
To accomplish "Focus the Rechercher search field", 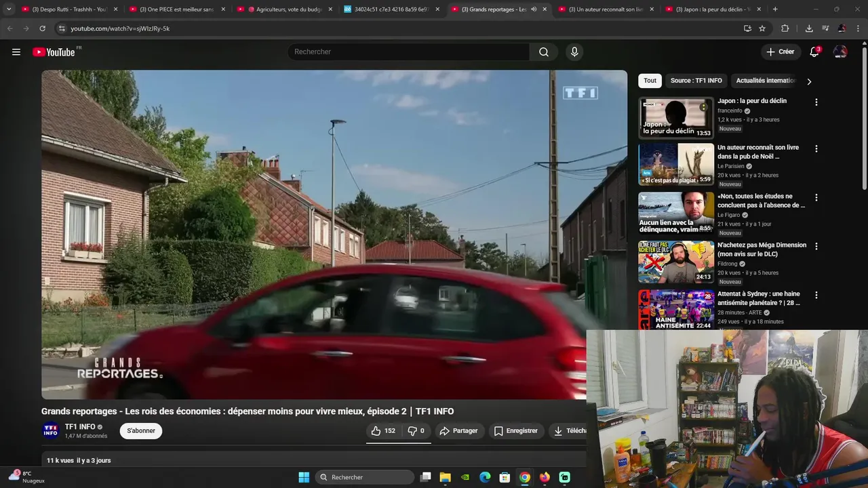I will point(408,52).
